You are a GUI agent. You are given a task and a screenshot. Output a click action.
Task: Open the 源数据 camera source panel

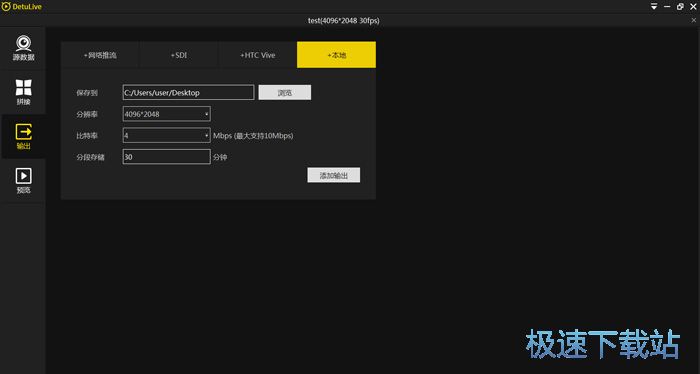[x=23, y=48]
